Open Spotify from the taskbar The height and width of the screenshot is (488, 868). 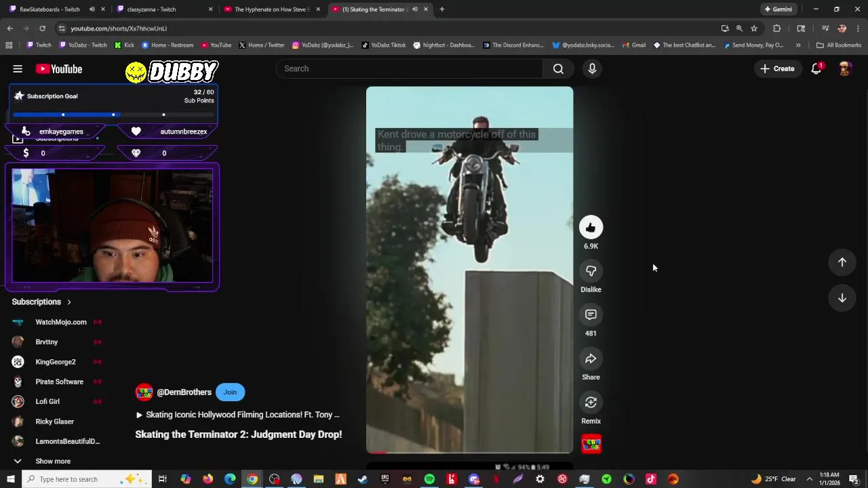point(429,479)
